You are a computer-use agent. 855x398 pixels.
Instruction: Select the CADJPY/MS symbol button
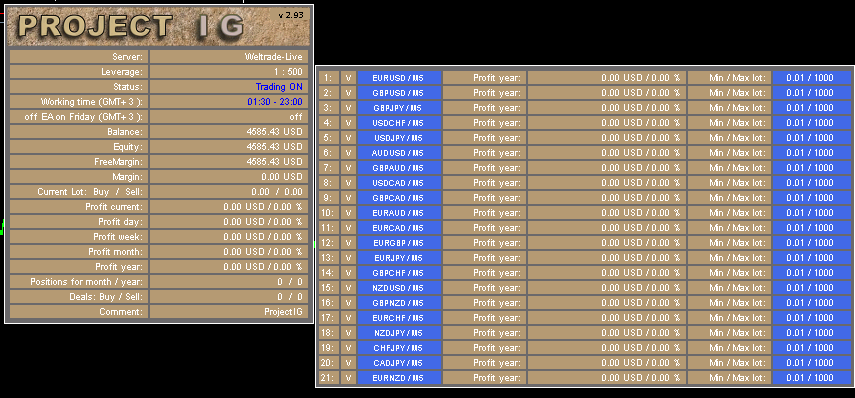pos(399,363)
